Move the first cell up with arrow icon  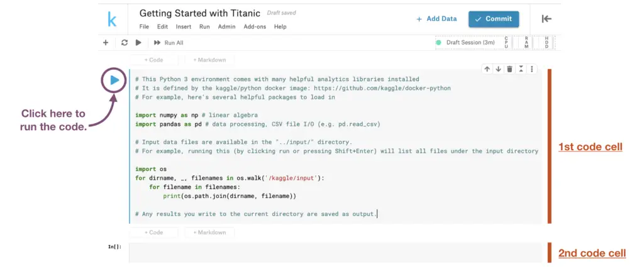click(487, 69)
